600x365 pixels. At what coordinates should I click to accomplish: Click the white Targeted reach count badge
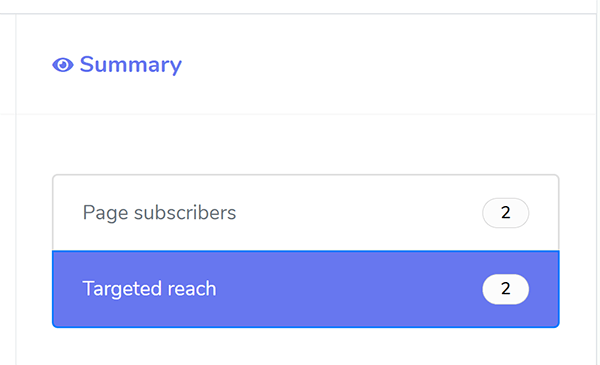505,289
